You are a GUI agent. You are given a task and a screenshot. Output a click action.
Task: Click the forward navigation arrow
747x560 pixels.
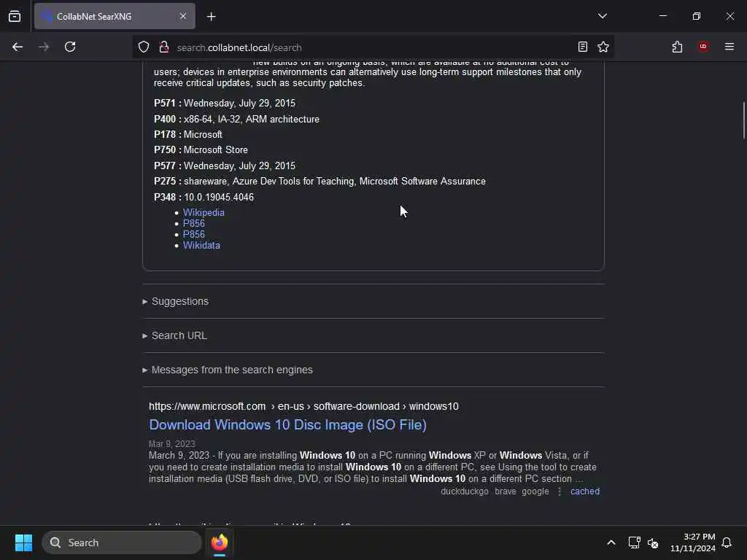pyautogui.click(x=44, y=47)
